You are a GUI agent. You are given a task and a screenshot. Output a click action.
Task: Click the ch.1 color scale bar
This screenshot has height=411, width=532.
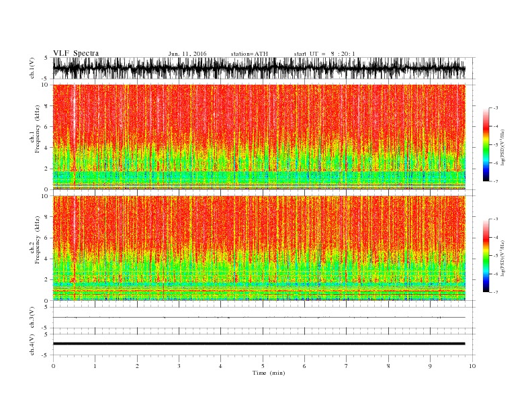(486, 144)
